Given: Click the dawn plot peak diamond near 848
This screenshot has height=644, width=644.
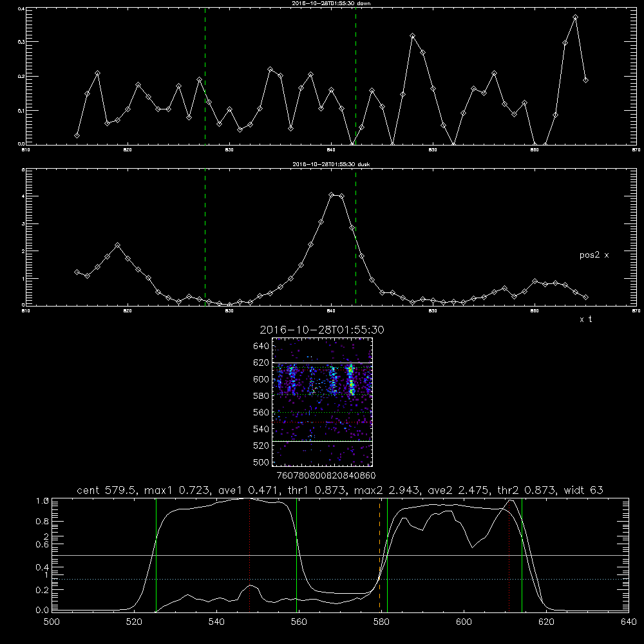Looking at the screenshot, I should [x=413, y=35].
